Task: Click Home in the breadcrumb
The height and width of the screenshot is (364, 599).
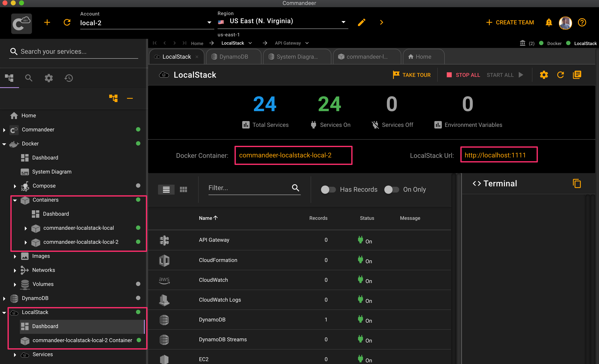Action: click(x=197, y=43)
